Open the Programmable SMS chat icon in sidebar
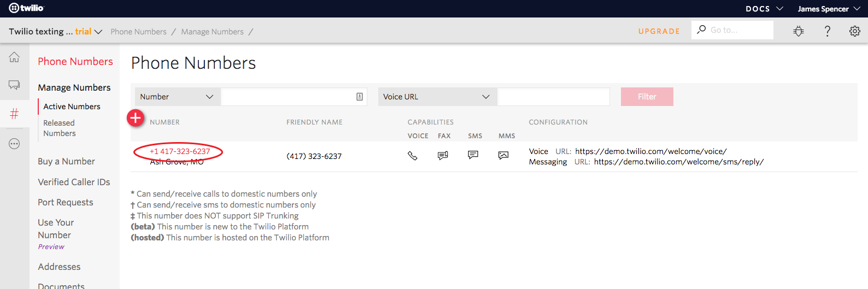Viewport: 868px width, 289px height. click(14, 85)
